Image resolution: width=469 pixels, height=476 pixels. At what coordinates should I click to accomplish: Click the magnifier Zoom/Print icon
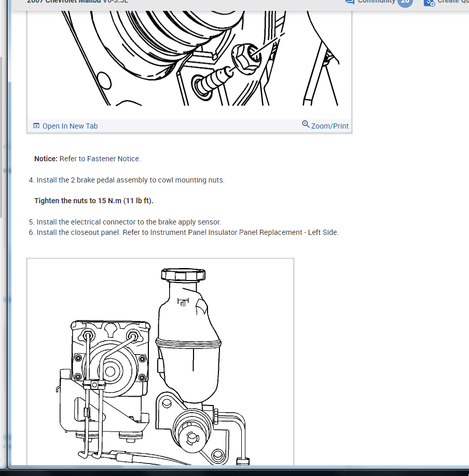306,124
